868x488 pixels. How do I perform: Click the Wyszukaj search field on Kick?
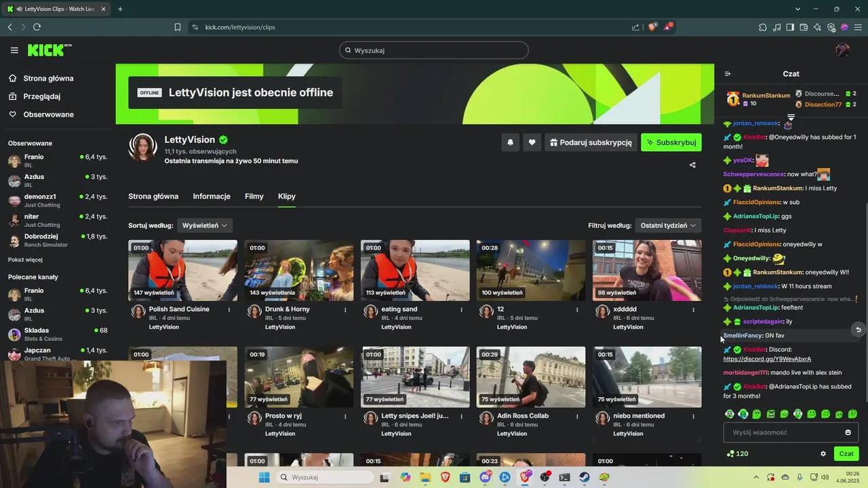434,50
